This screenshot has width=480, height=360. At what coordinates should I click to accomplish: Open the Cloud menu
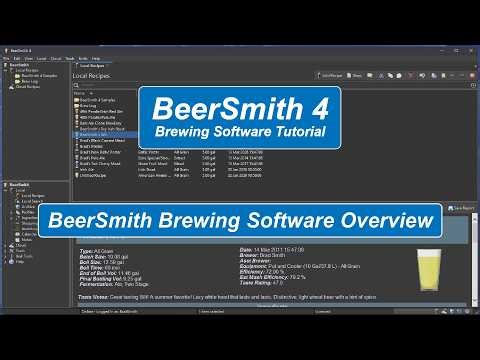[56, 58]
